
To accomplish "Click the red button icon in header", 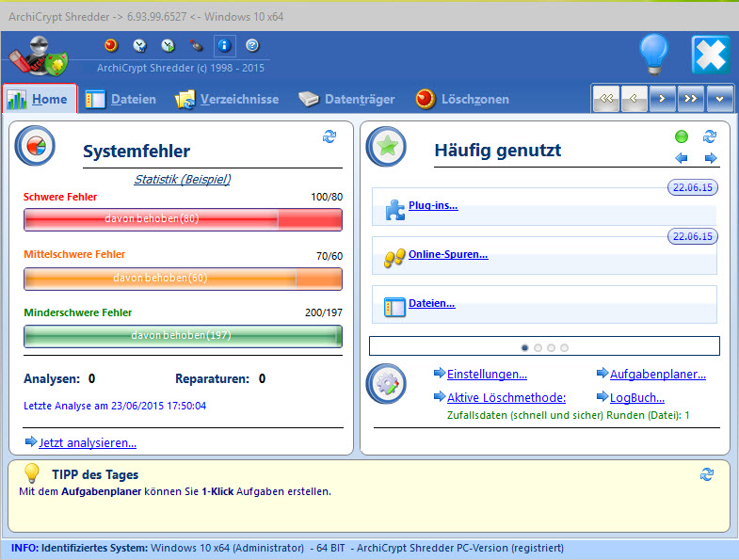I will coord(111,45).
